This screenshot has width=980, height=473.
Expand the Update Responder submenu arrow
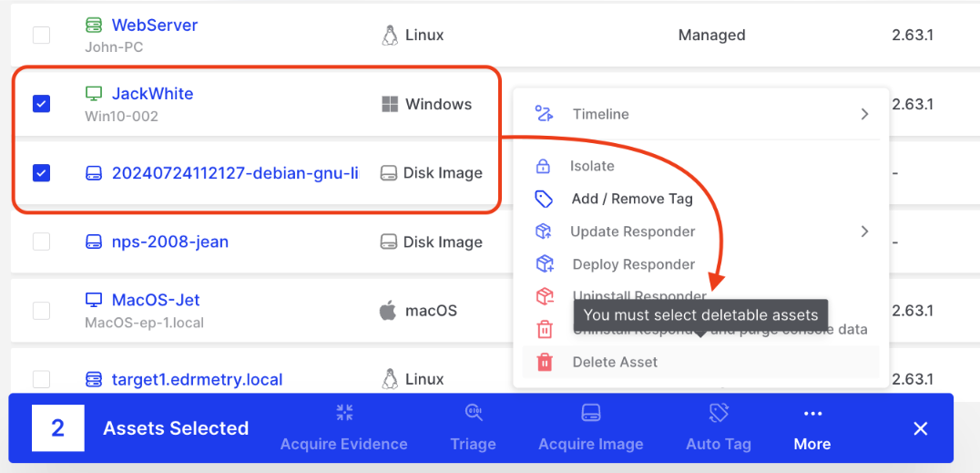coord(864,231)
